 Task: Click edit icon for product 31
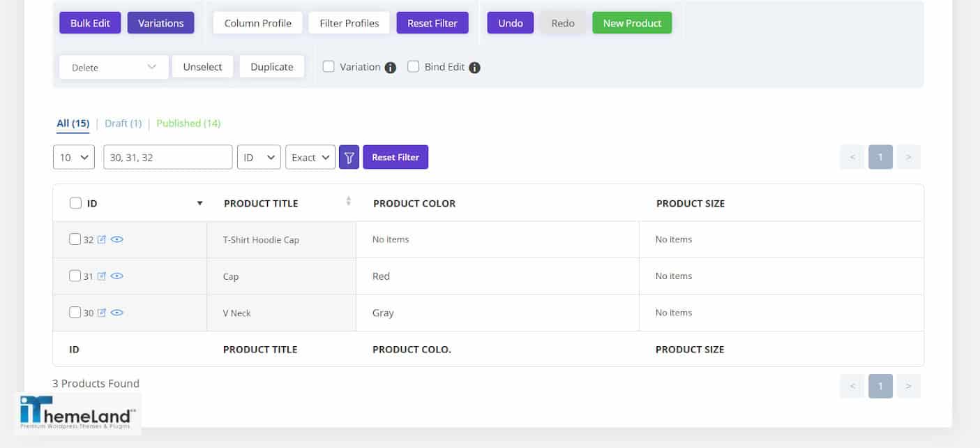pyautogui.click(x=102, y=276)
